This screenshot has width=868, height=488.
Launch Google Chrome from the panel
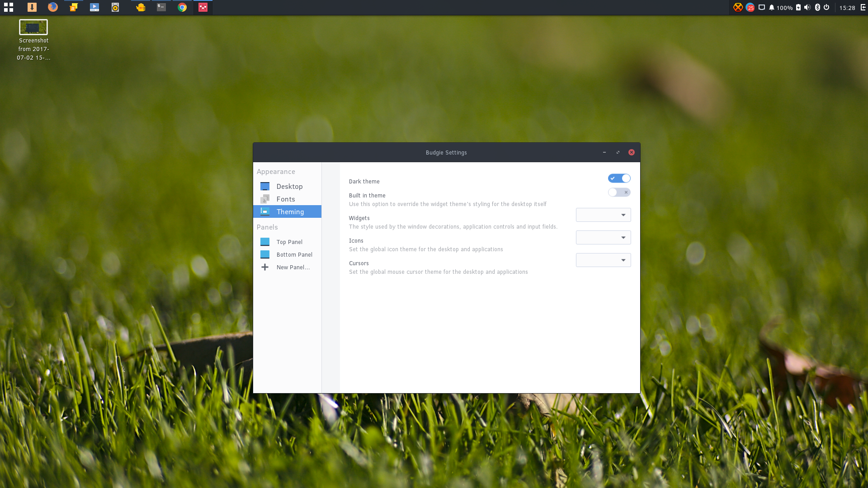point(182,7)
